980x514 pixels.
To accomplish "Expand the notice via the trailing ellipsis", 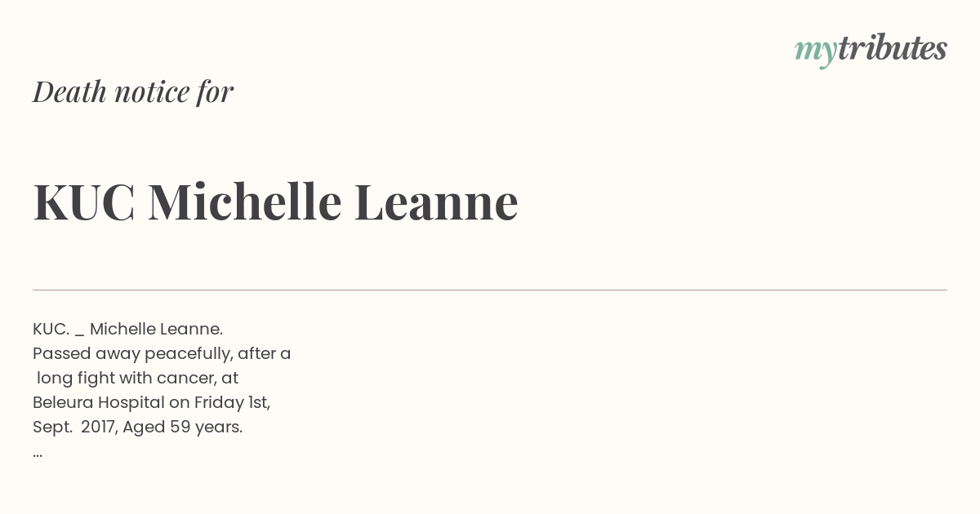I will 38,453.
